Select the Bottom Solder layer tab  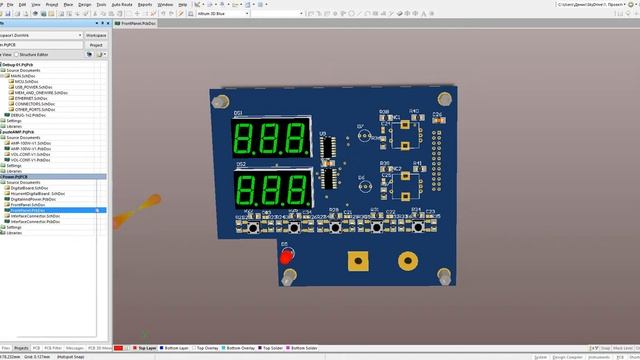coord(302,348)
